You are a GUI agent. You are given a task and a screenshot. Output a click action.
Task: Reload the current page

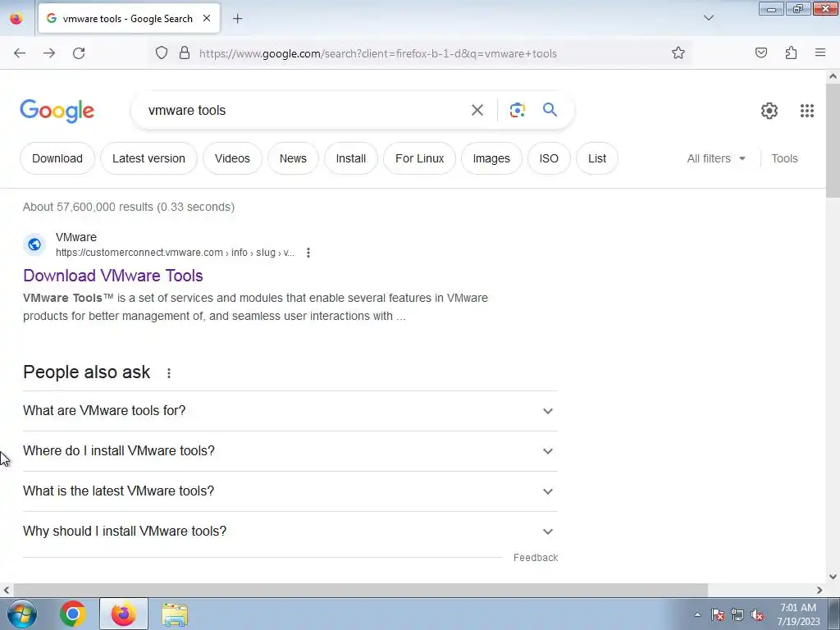click(79, 53)
